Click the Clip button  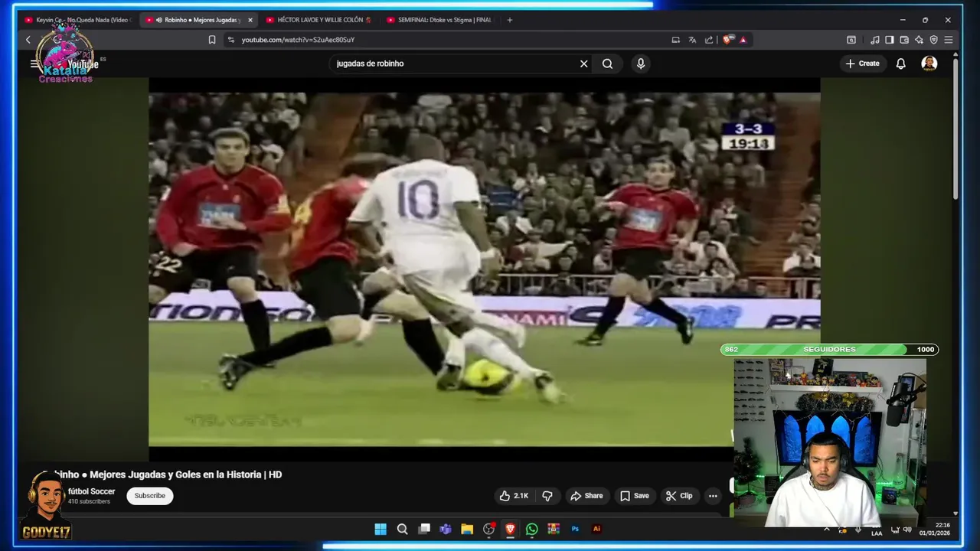pos(679,496)
